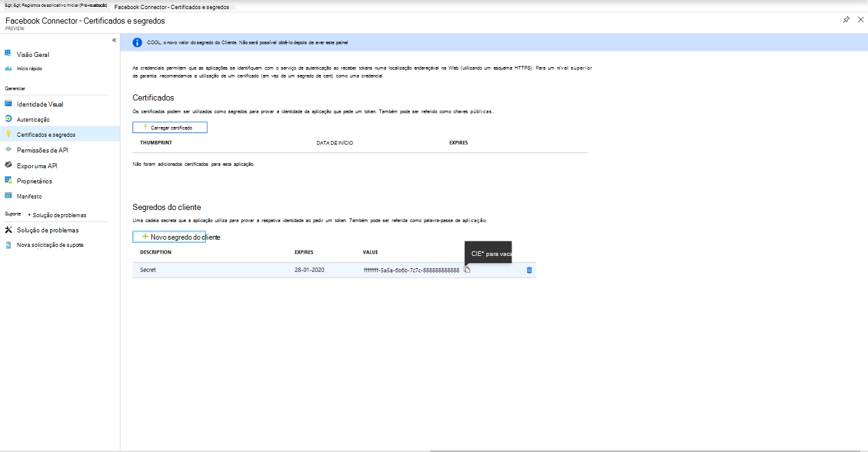This screenshot has height=452, width=868.
Task: Sort by THUMBPRINT column header
Action: (156, 143)
